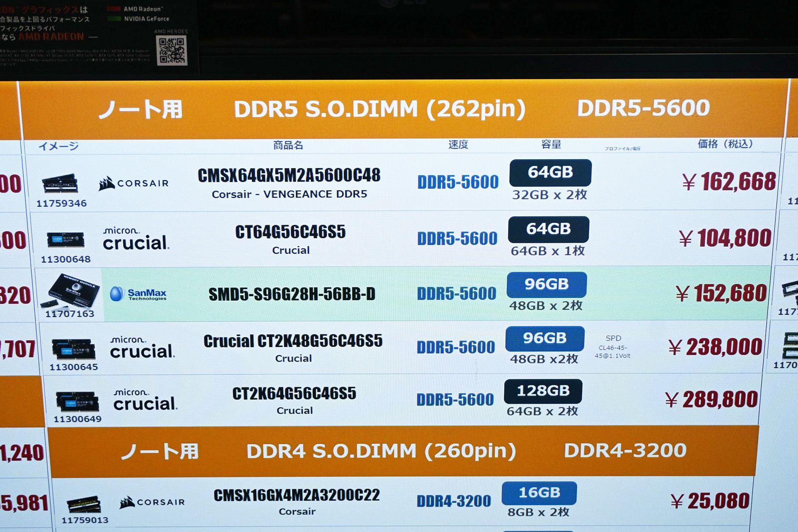Click item code 11759013

pos(85,520)
